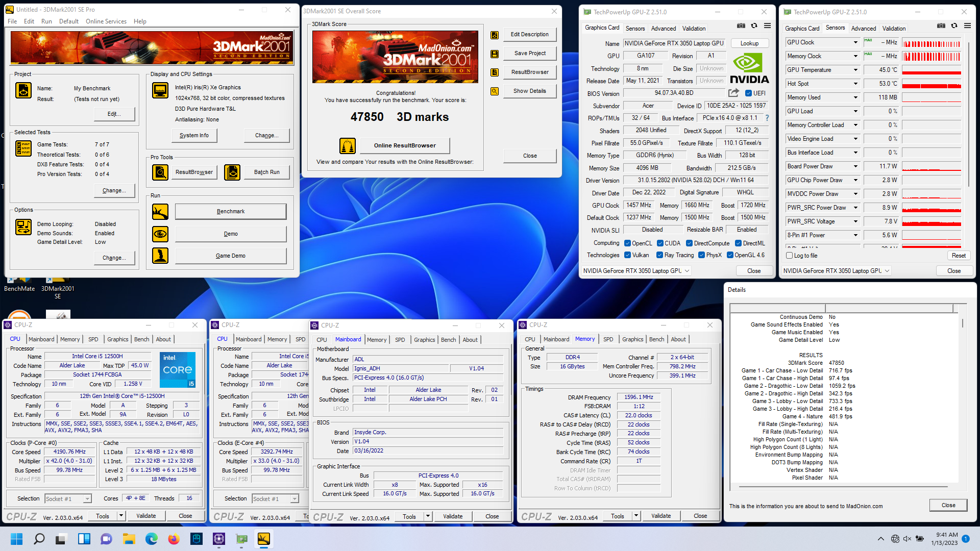Switch to SPD tab in CPU-Z Memory window
This screenshot has width=980, height=551.
tap(608, 339)
